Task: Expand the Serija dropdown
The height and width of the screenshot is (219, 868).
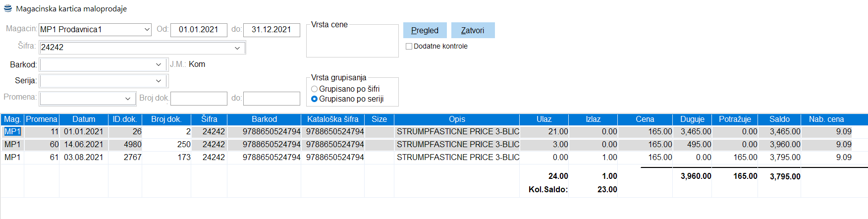Action: pyautogui.click(x=158, y=81)
